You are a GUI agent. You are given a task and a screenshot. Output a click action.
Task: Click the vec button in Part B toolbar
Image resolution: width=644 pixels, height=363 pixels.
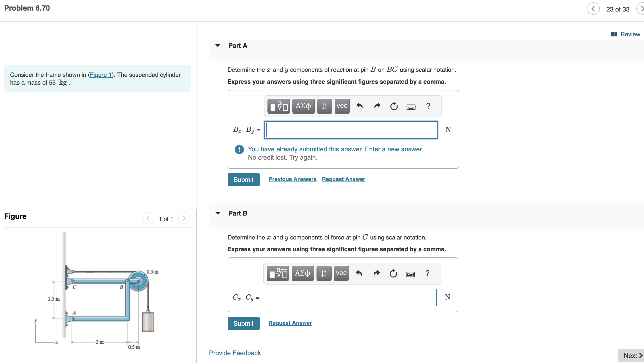point(341,273)
